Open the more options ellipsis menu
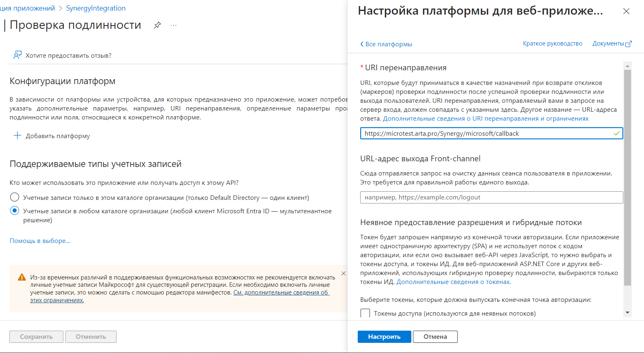This screenshot has width=644, height=353. click(x=174, y=25)
